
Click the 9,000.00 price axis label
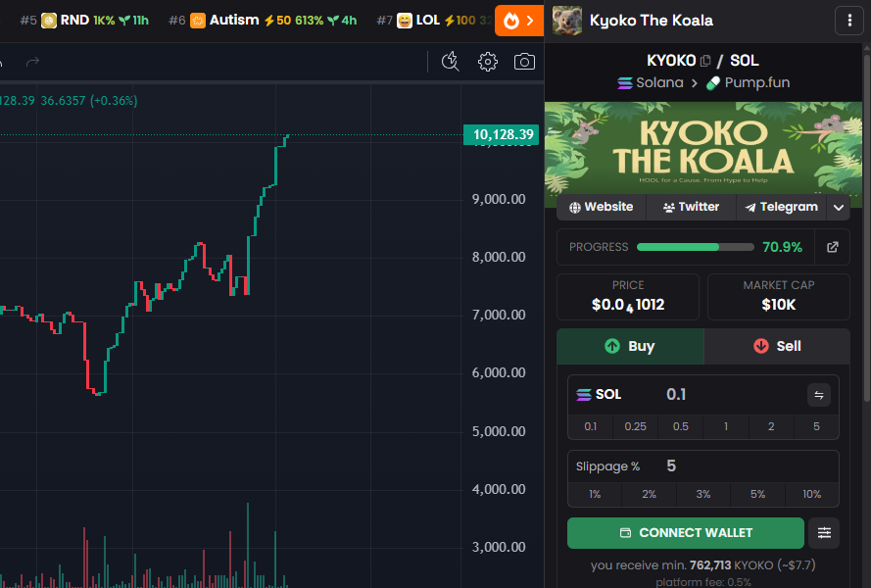pos(499,199)
